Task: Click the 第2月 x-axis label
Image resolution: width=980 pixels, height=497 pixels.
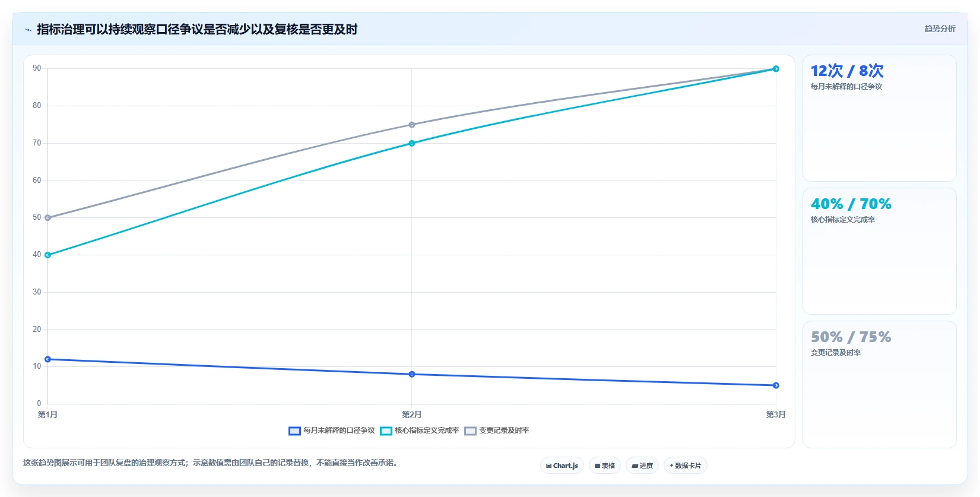Action: [411, 414]
